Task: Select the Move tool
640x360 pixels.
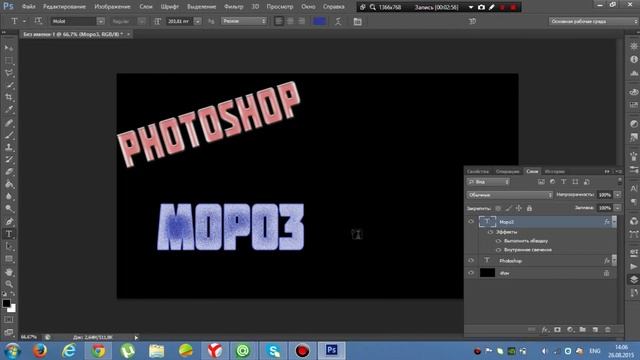Action: (x=9, y=48)
